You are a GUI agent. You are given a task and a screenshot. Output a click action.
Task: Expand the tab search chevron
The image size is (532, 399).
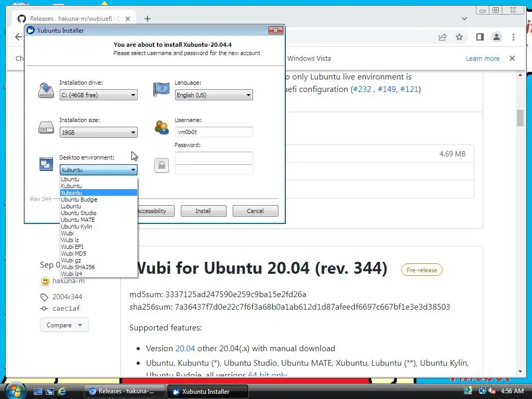pos(464,19)
